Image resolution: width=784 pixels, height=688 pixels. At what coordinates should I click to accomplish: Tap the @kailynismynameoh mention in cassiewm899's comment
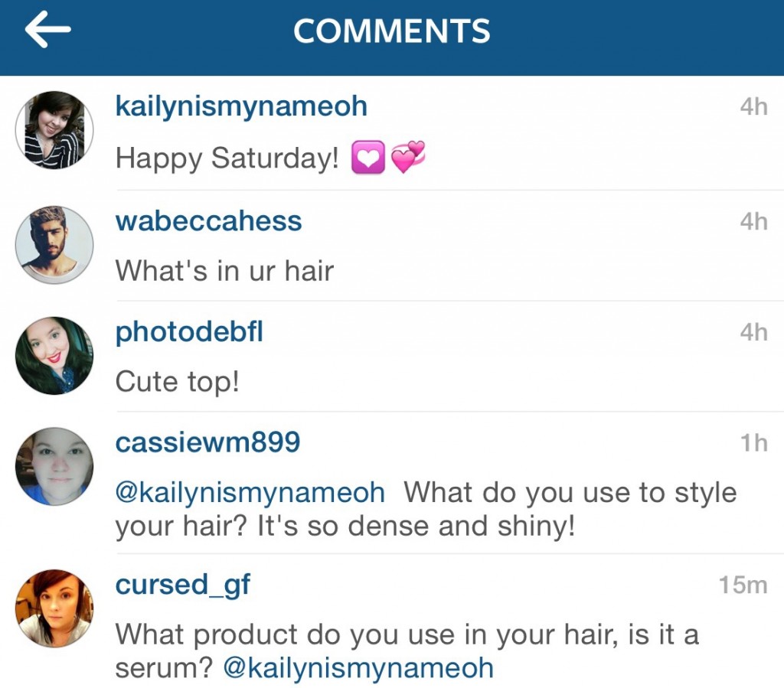point(250,494)
